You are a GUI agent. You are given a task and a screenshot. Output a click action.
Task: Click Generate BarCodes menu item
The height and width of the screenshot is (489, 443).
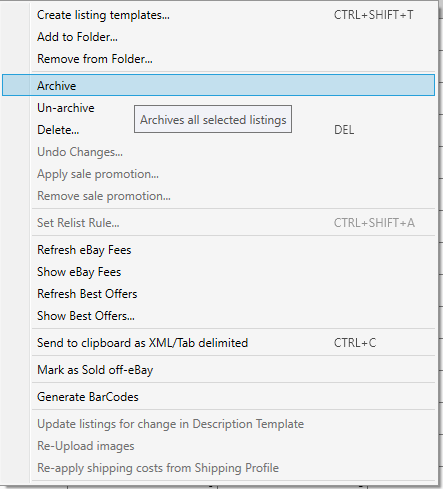point(218,397)
